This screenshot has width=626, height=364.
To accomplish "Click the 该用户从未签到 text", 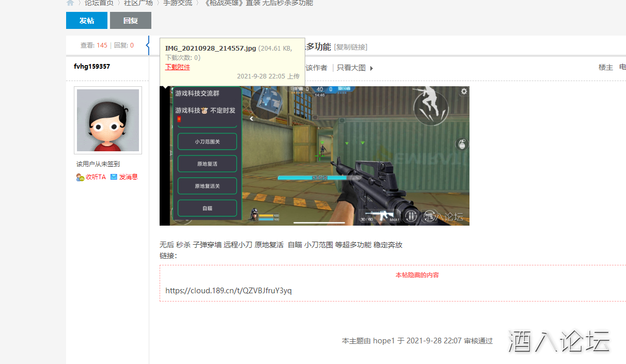I will tap(98, 164).
